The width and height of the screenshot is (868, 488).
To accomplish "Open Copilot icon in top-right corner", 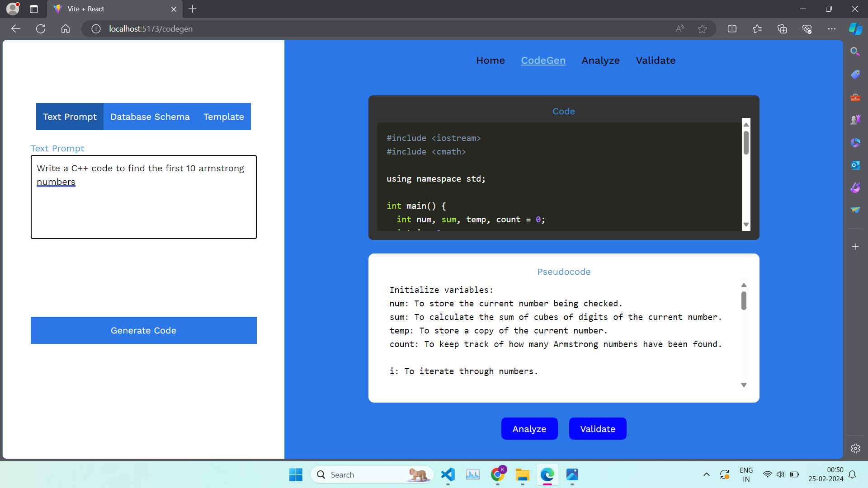I will pyautogui.click(x=855, y=29).
